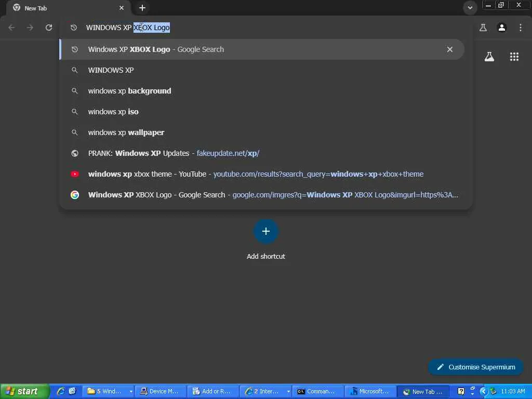Click the 11:03 AM taskbar clock
The image size is (532, 399).
[513, 391]
